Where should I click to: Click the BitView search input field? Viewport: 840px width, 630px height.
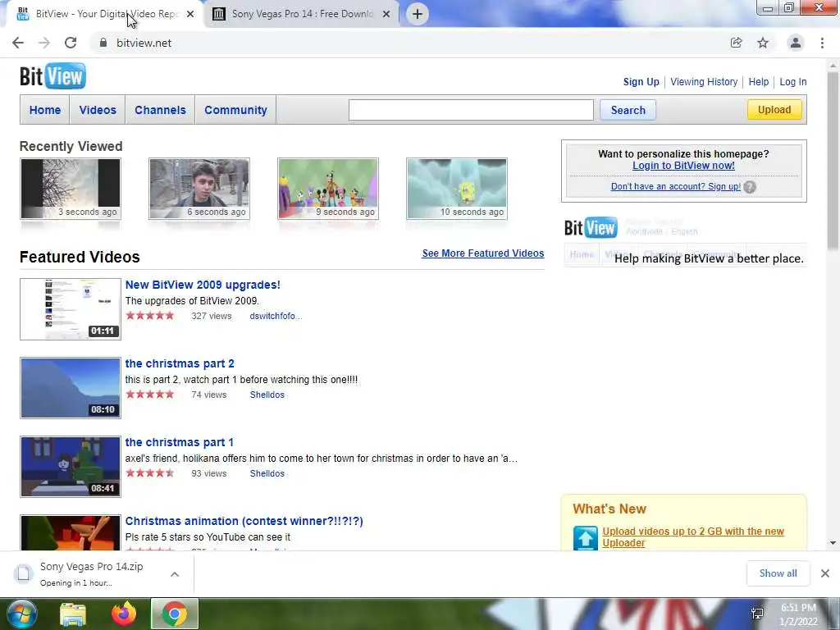[x=471, y=110]
